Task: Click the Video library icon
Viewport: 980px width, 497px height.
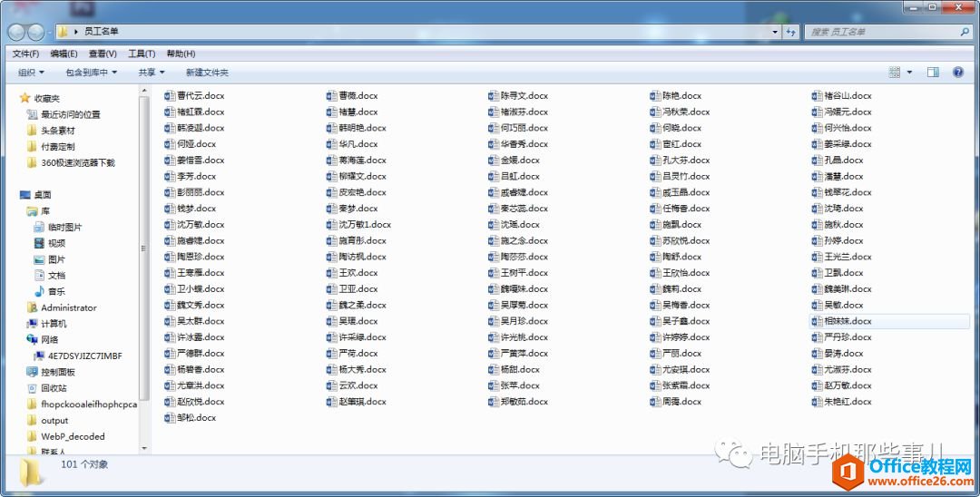Action: coord(39,243)
